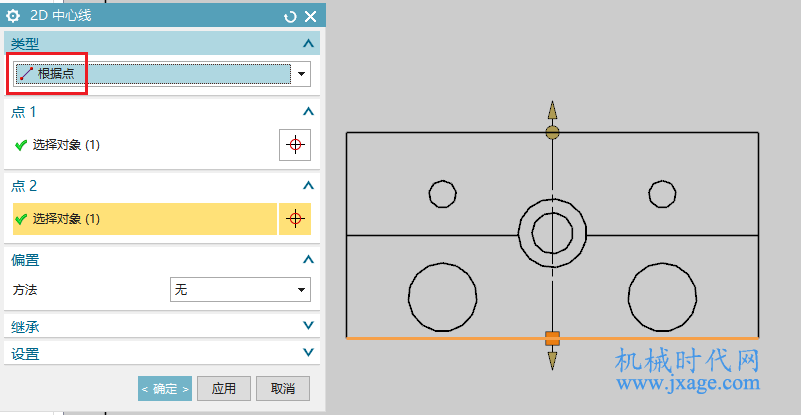Select the small upper-right circle in drawing
This screenshot has width=801, height=415.
(663, 194)
